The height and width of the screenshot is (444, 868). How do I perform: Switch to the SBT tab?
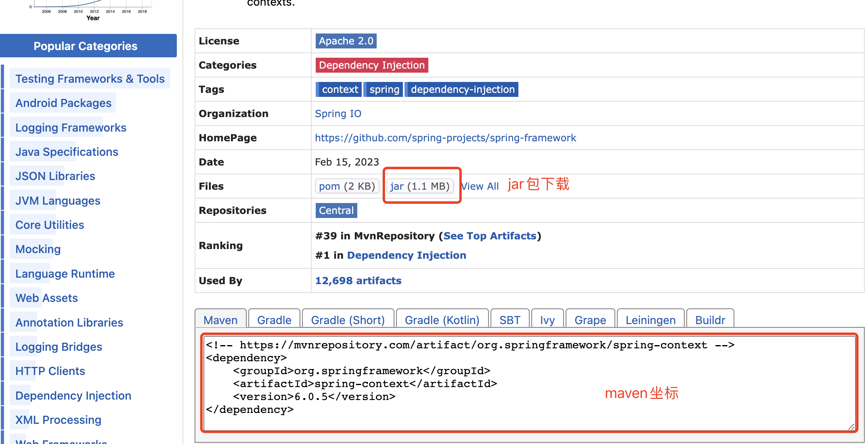pos(510,319)
